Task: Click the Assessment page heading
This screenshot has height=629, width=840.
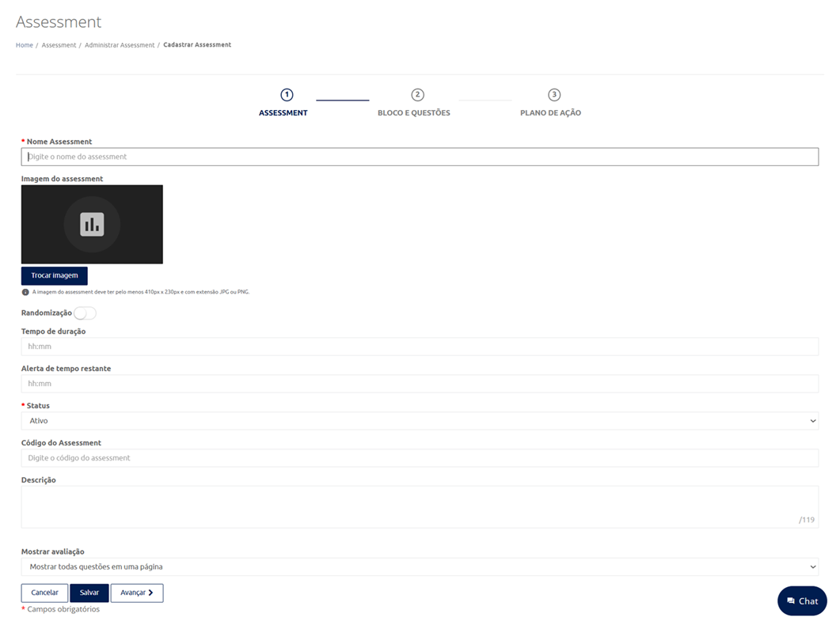Action: tap(59, 22)
